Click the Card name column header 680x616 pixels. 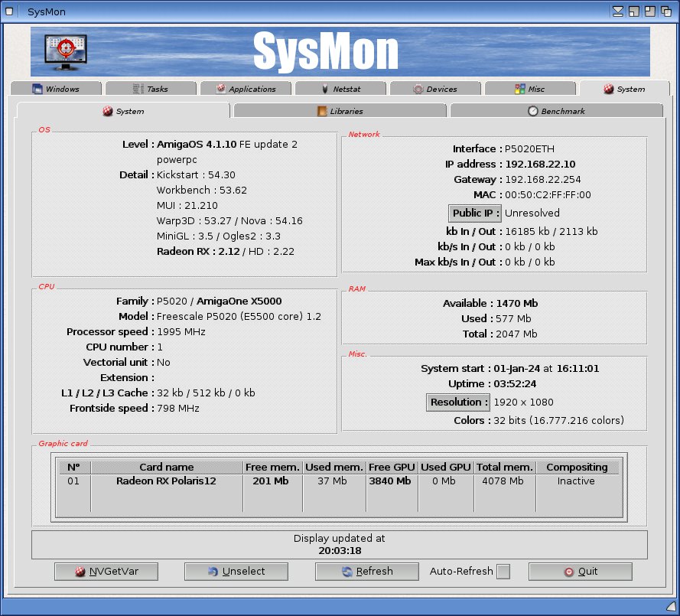(167, 467)
